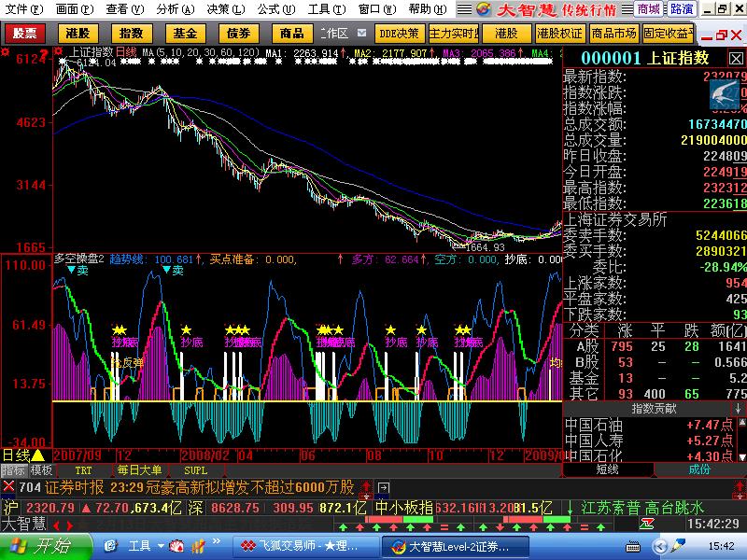This screenshot has height=560, width=747.
Task: Open the Windows 开始 start button
Action: point(46,546)
